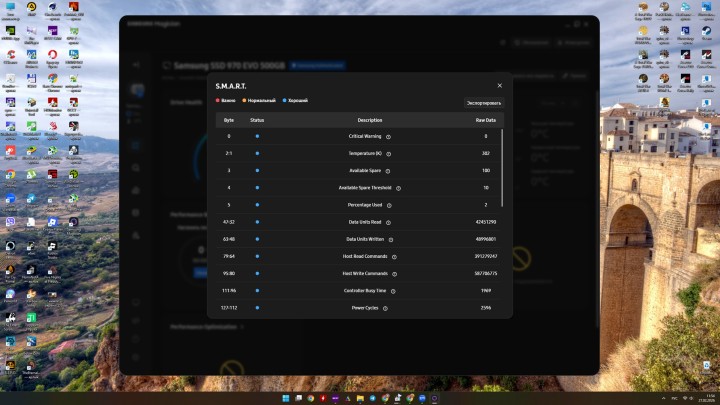Screen dimensions: 720x405
Task: Open info icon beside Power Cycles
Action: (385, 308)
